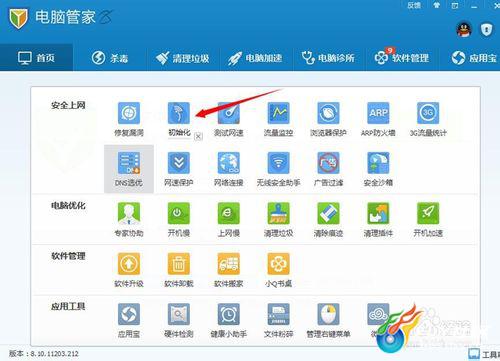Open 应用宝 icon under 应用工具
The image size is (500, 361).
(129, 314)
